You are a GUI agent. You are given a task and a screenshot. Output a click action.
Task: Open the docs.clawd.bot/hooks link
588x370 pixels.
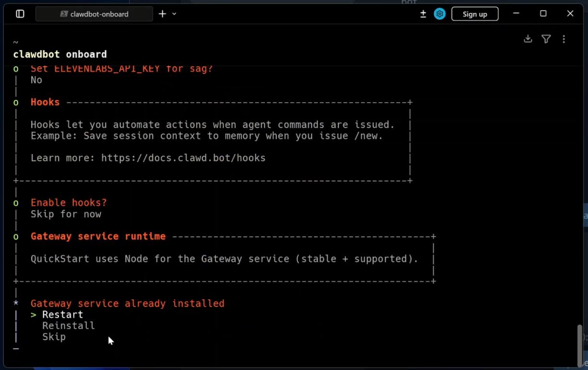[x=183, y=158]
